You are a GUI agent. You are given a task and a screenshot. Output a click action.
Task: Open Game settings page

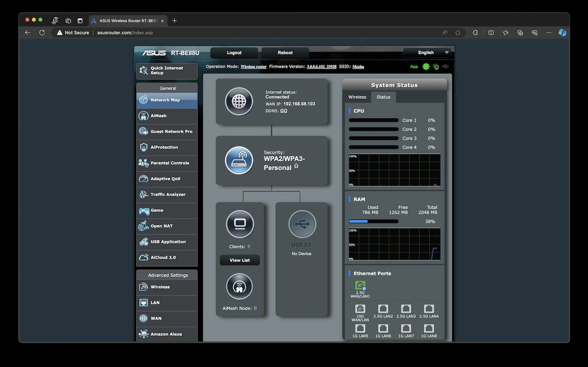pyautogui.click(x=167, y=210)
